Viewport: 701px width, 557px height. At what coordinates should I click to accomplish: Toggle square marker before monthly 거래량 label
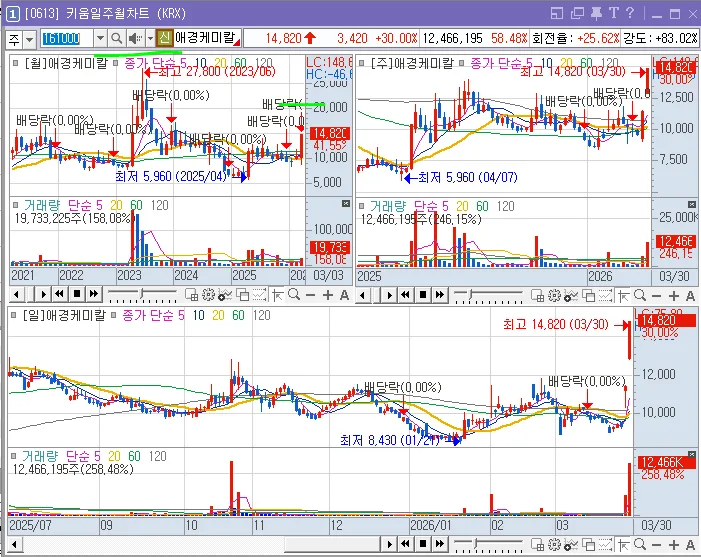pos(16,205)
